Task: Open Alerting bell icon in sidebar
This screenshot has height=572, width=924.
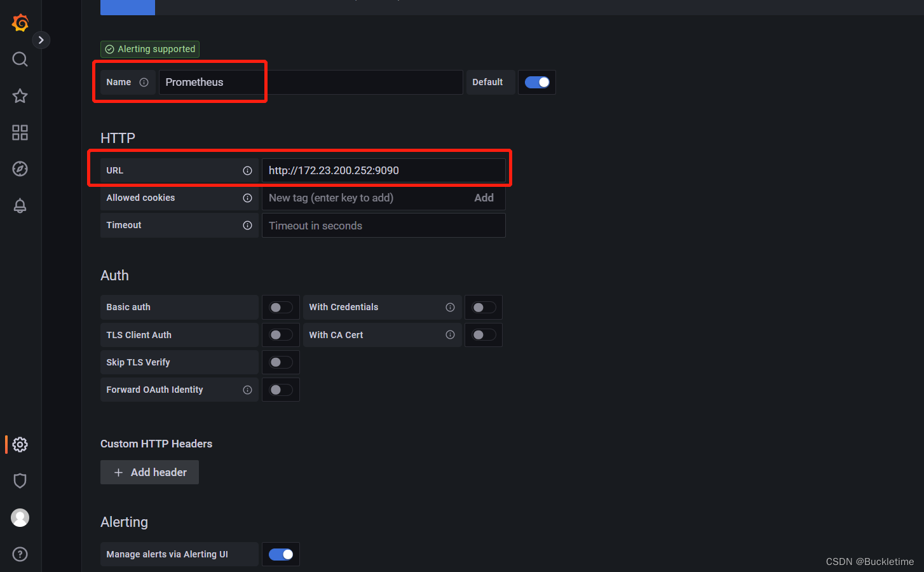Action: click(x=20, y=205)
